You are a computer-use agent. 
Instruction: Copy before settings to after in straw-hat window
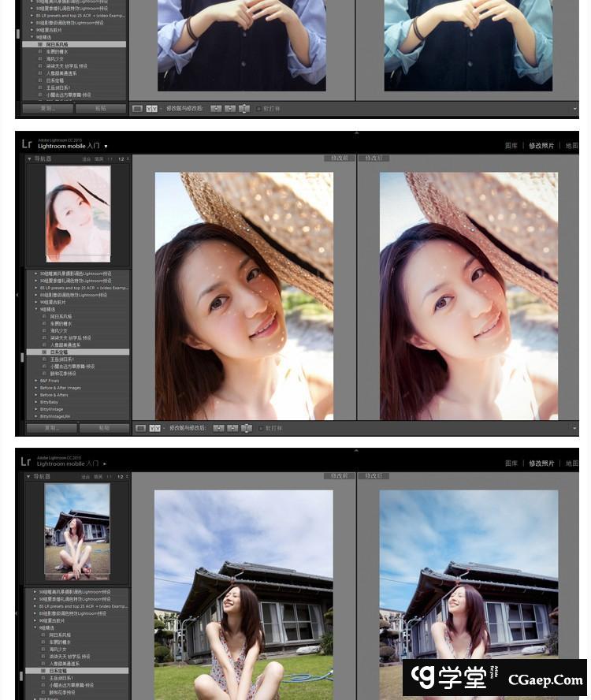[216, 428]
